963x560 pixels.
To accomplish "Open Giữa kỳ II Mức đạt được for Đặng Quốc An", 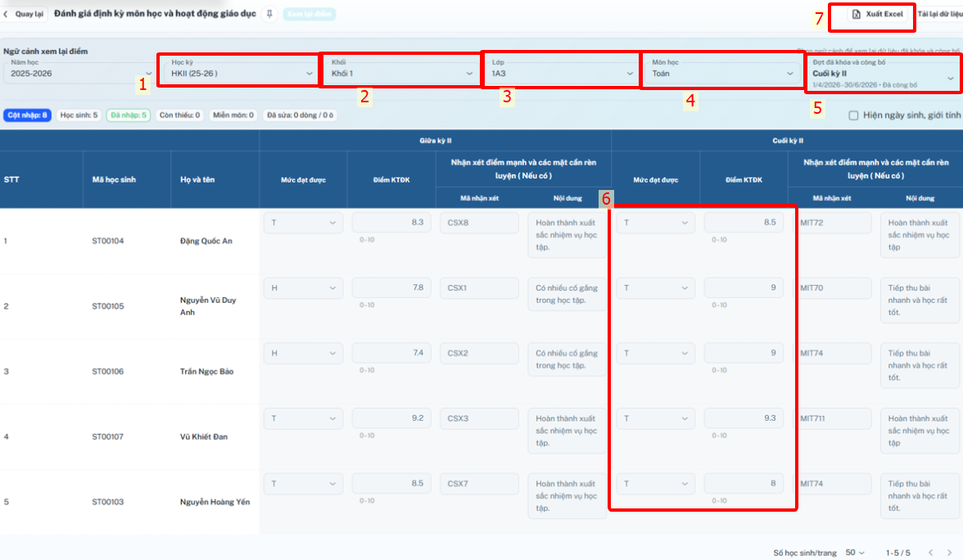I will (303, 223).
